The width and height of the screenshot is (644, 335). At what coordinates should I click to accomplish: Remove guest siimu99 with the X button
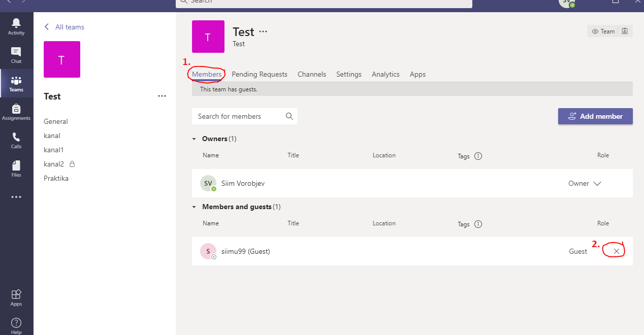pos(617,251)
